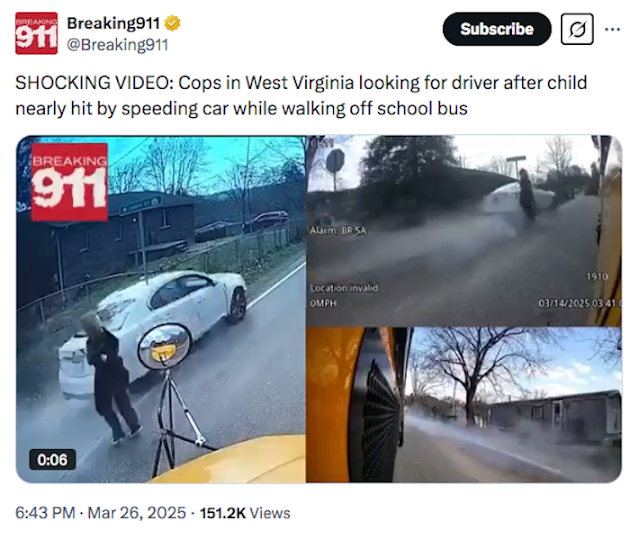Viewport: 639px width, 540px height.
Task: Click the tweet text about West Virginia
Action: [x=301, y=95]
